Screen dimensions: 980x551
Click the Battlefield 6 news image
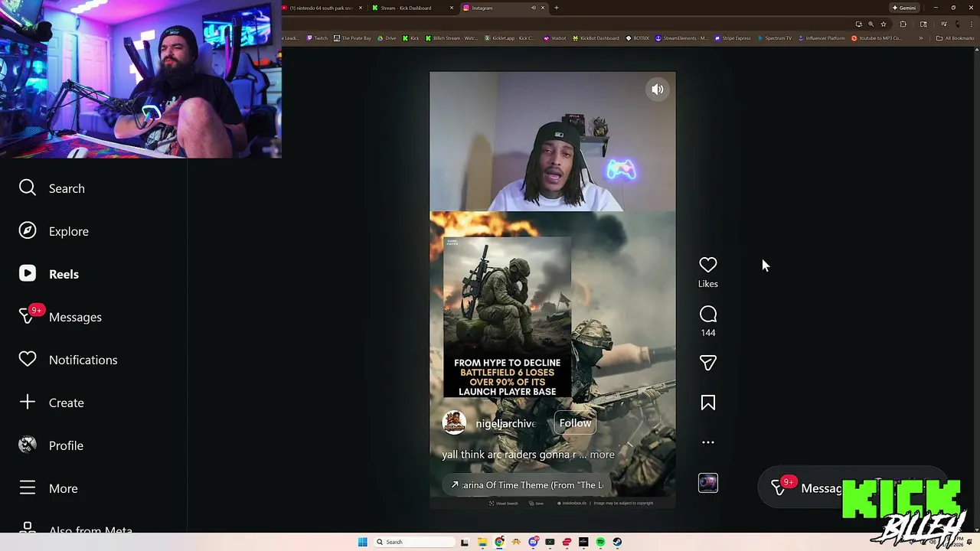[x=508, y=317]
